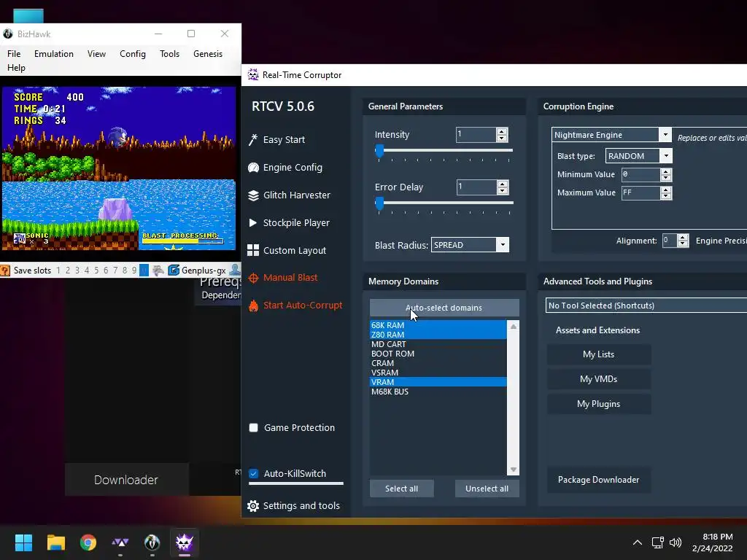Decrease Maximum Value with down arrow
The image size is (747, 560).
[x=666, y=196]
